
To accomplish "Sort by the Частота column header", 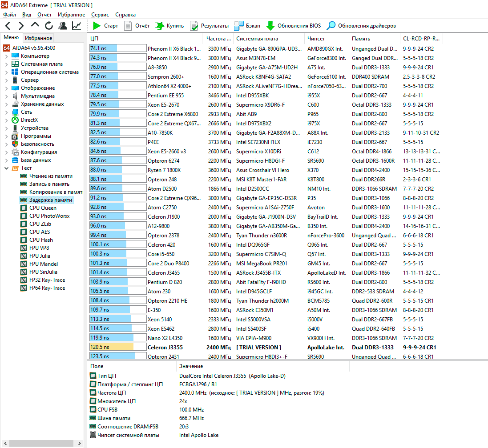I will tap(218, 39).
